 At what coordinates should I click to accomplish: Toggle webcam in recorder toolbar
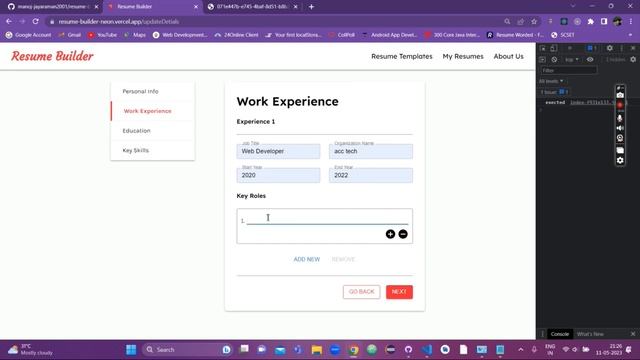(x=620, y=138)
